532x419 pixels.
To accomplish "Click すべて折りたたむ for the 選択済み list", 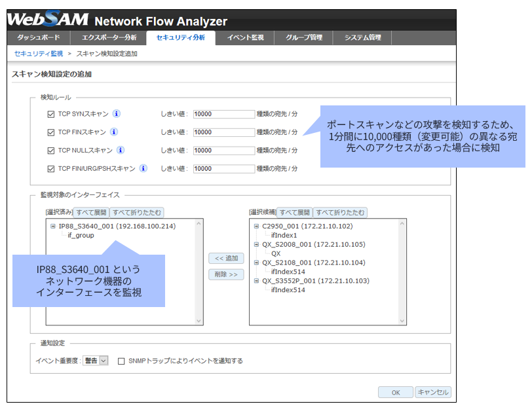I will [137, 213].
